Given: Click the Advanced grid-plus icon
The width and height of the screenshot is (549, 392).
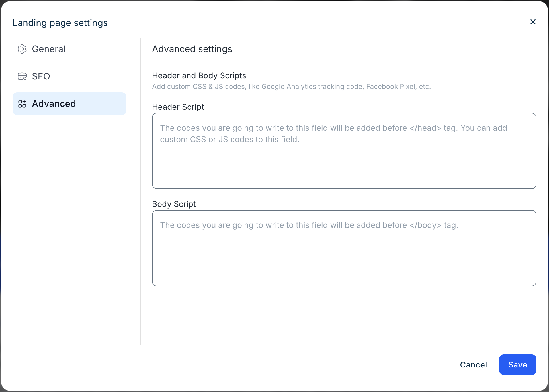Looking at the screenshot, I should pyautogui.click(x=22, y=104).
